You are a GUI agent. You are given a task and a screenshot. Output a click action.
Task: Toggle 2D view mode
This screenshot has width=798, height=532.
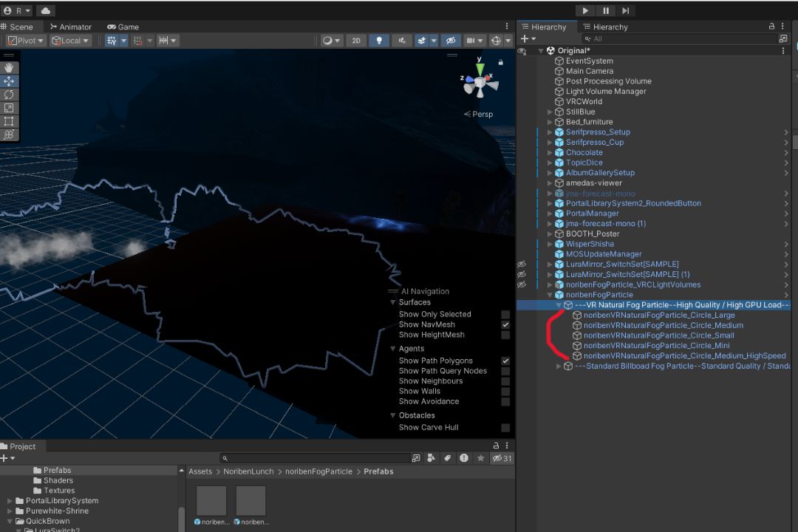coord(356,41)
